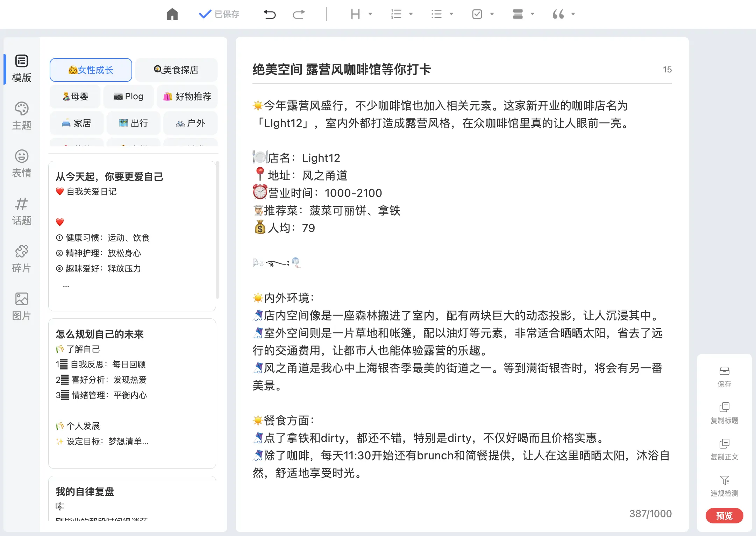The image size is (756, 536).
Task: Select the 户外 category chip
Action: pyautogui.click(x=190, y=123)
